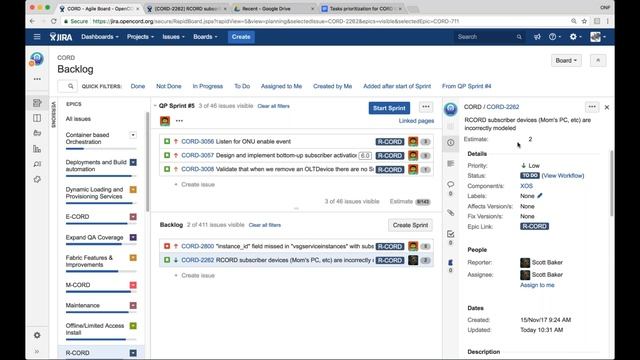Image resolution: width=640 pixels, height=360 pixels.
Task: Bookmark this page with the star icon
Action: [584, 21]
